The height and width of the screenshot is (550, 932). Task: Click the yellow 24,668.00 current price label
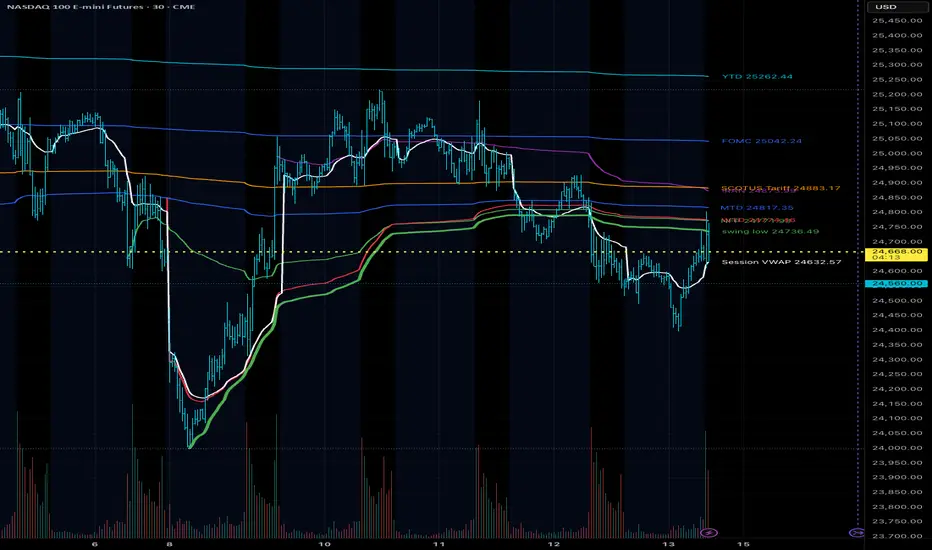click(x=896, y=254)
